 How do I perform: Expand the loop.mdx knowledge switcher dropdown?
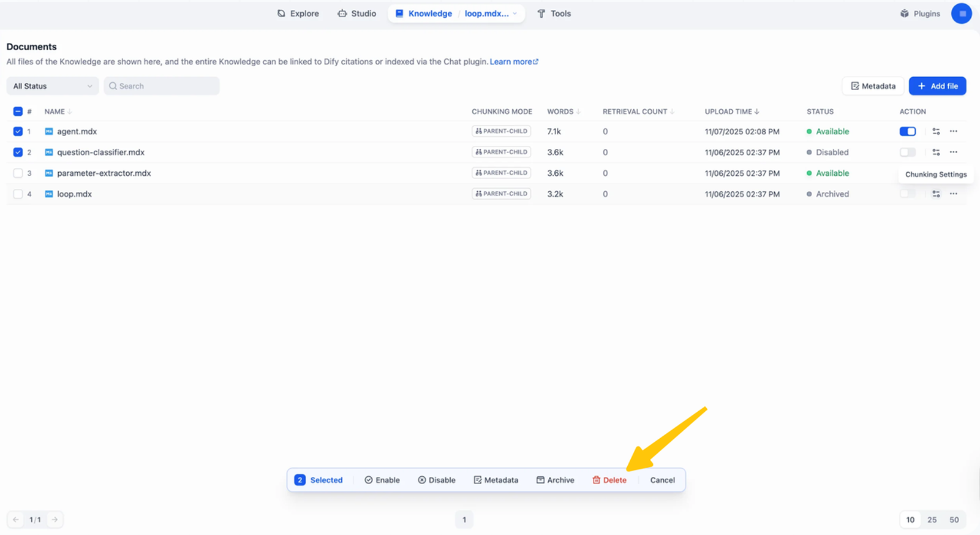pyautogui.click(x=491, y=13)
